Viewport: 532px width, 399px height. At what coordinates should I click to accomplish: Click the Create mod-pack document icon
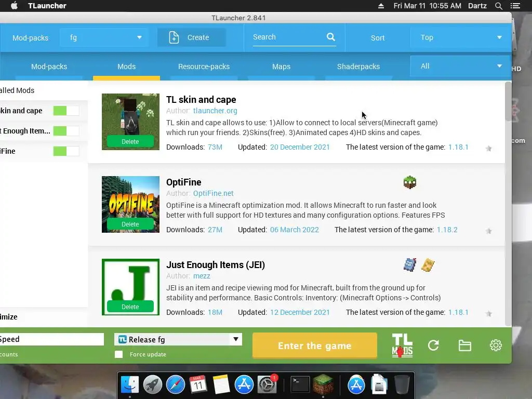pos(174,37)
